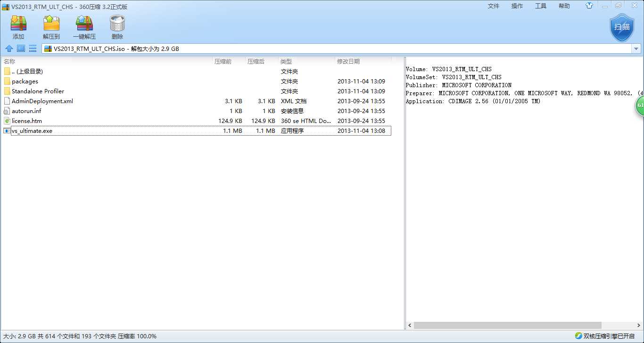Click the 一键解压 (One-click extract) icon
This screenshot has height=343, width=644.
click(84, 23)
